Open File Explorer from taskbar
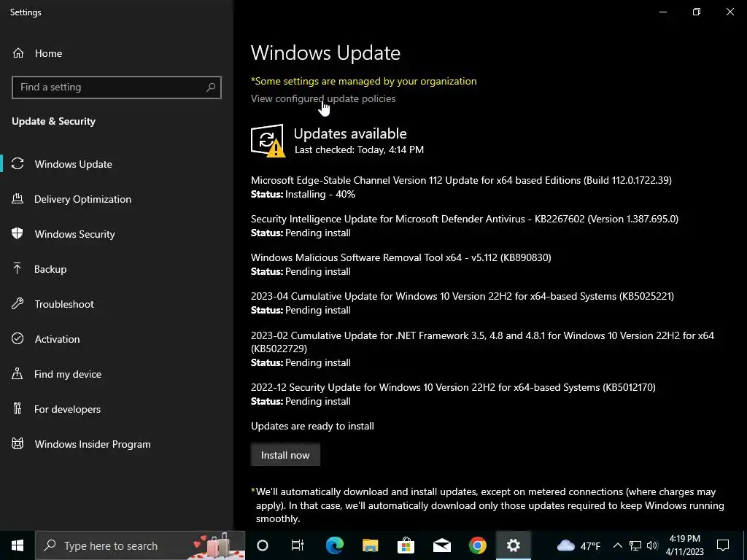 tap(370, 545)
